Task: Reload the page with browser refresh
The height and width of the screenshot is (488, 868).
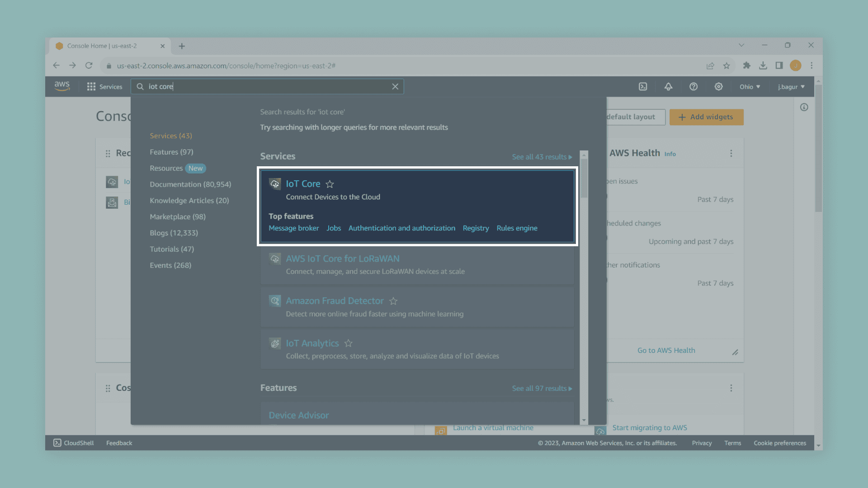Action: (x=89, y=66)
